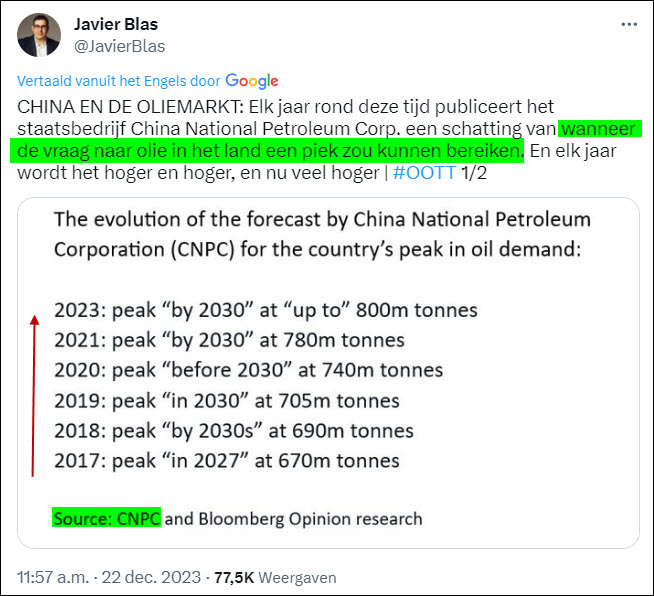Select the 2021 forecast line with 780m tonnes

[229, 340]
